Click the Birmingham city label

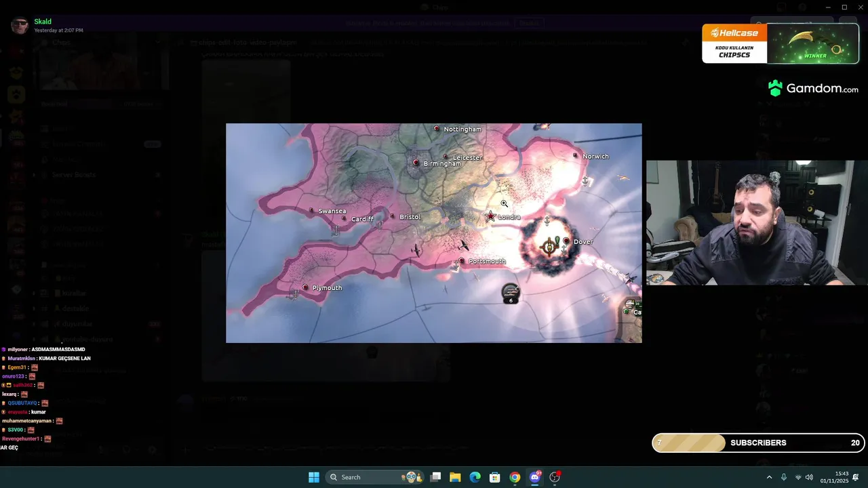point(441,163)
